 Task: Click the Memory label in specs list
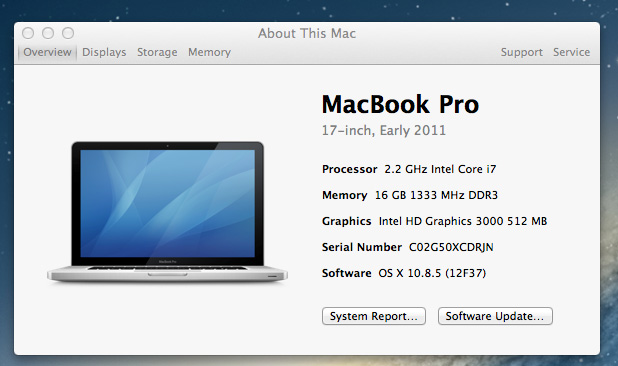coord(344,195)
